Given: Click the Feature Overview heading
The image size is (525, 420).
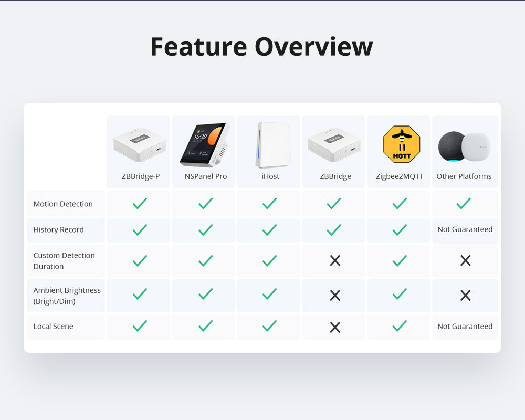Looking at the screenshot, I should [262, 47].
